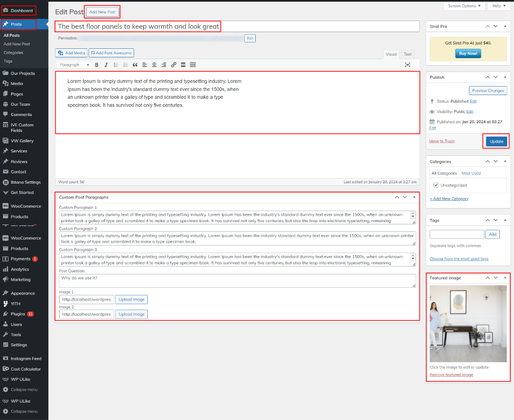Open the Paragraph format dropdown

click(x=73, y=65)
